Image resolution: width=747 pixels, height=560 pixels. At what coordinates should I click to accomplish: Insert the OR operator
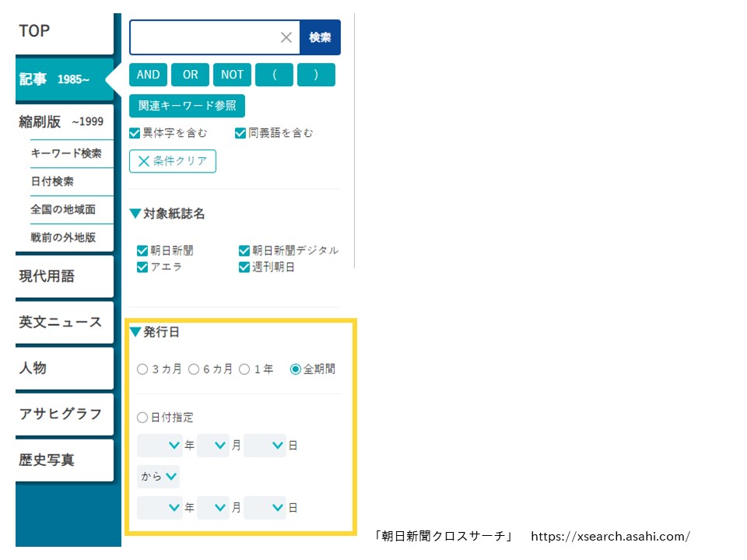190,75
